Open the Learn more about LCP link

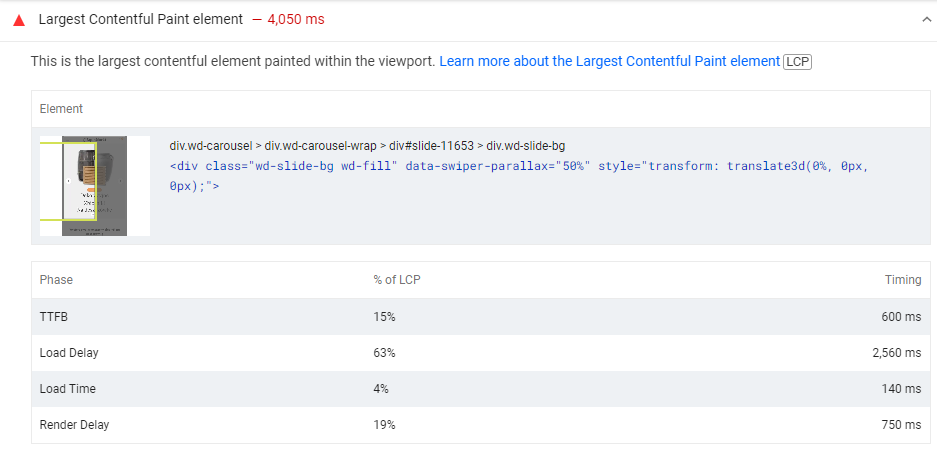point(610,62)
